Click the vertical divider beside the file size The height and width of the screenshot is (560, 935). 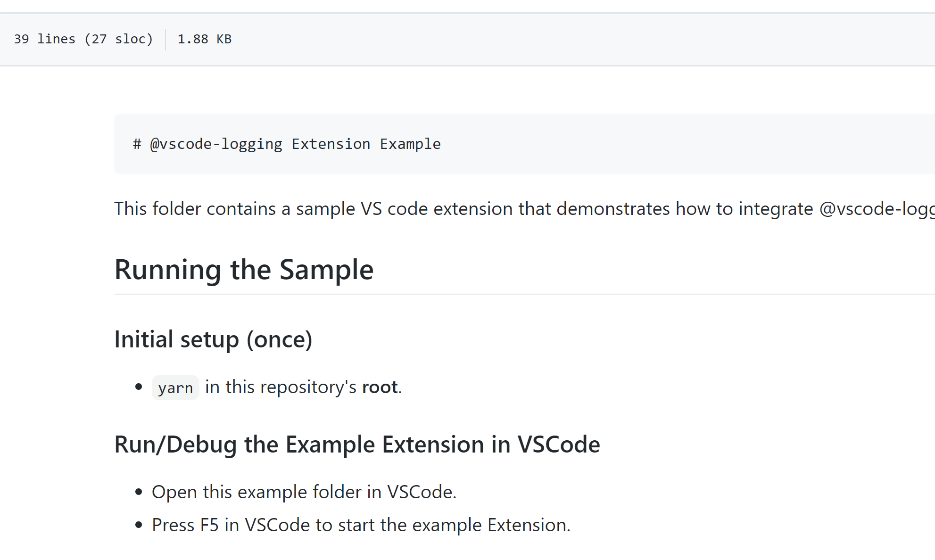click(x=165, y=40)
